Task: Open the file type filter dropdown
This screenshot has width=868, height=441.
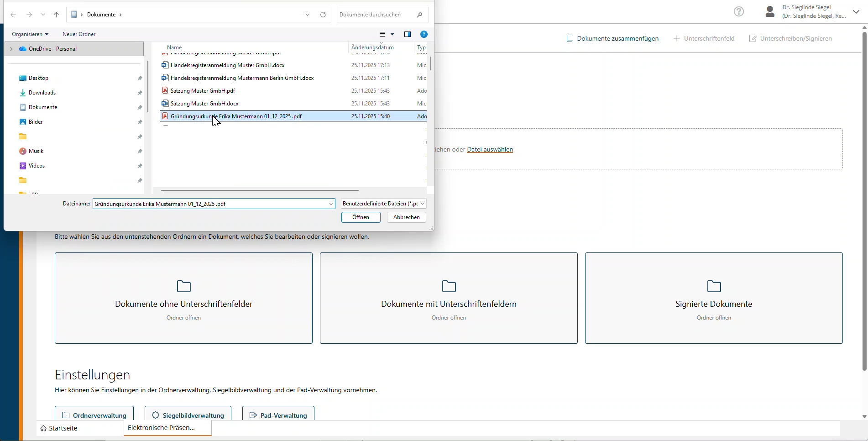Action: tap(383, 204)
